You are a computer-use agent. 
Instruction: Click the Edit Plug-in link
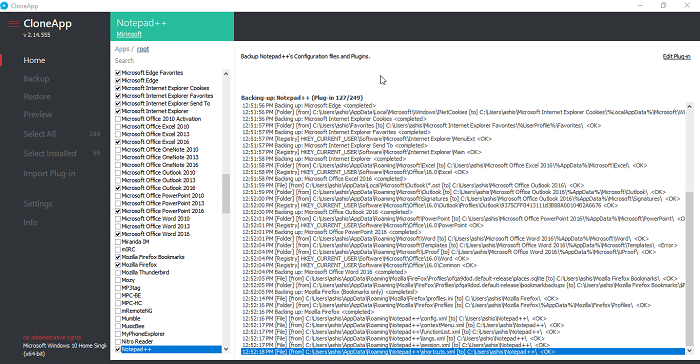pyautogui.click(x=676, y=56)
